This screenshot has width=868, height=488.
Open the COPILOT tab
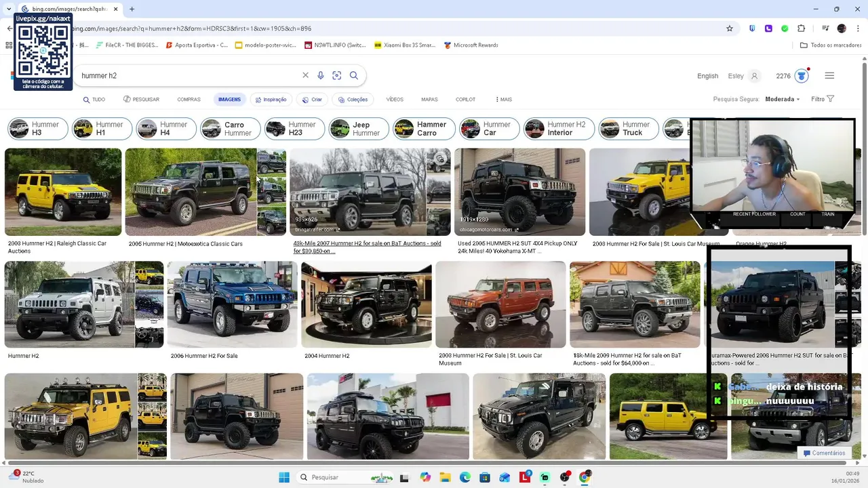[465, 100]
